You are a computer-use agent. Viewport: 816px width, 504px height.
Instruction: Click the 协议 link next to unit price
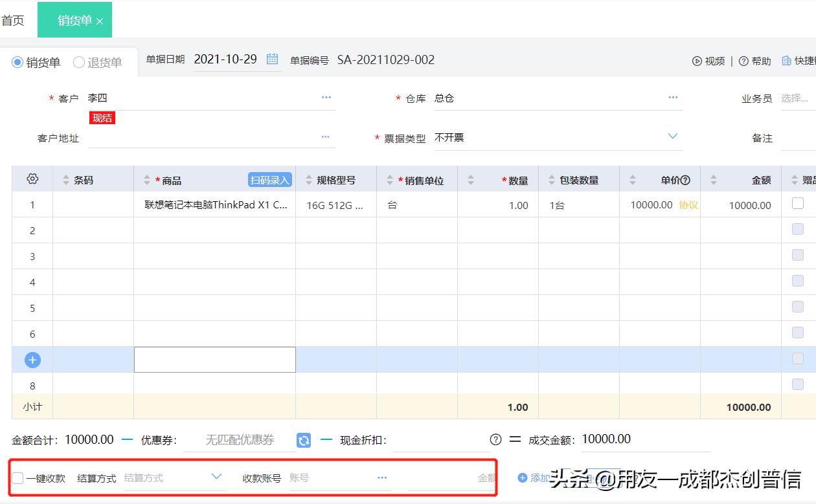coord(690,204)
